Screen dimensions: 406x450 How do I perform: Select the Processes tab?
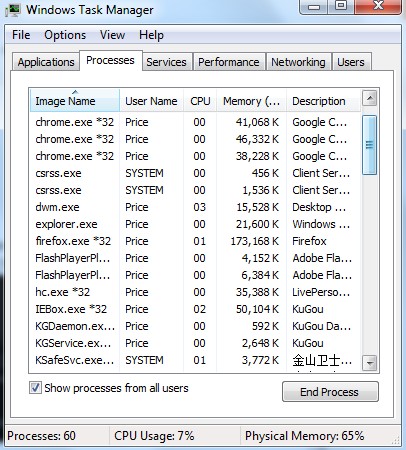pyautogui.click(x=110, y=60)
